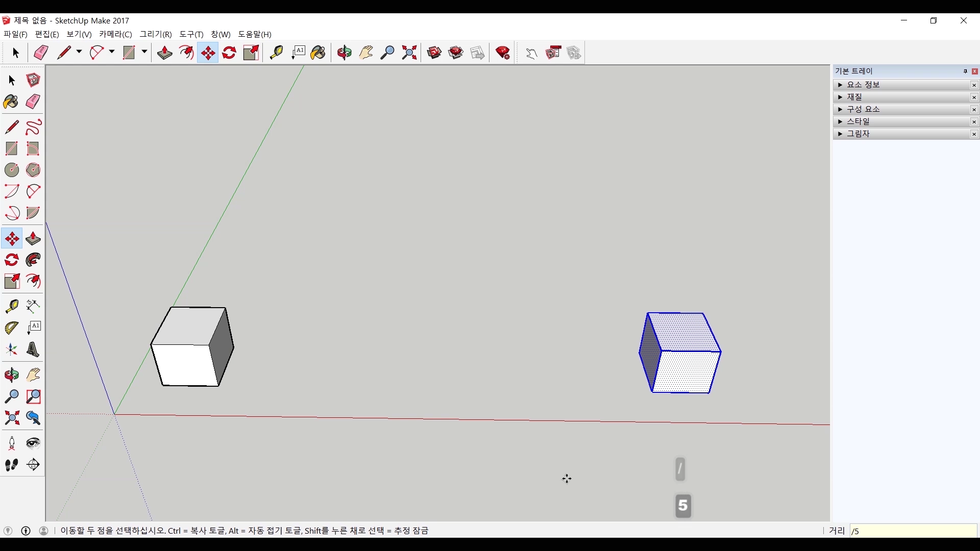Select the Push/Pull tool in left toolbar
The image size is (980, 551).
click(33, 239)
